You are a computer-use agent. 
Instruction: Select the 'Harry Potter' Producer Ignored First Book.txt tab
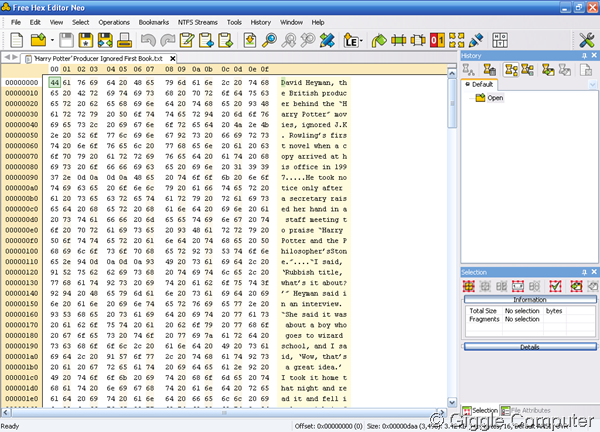click(x=98, y=59)
